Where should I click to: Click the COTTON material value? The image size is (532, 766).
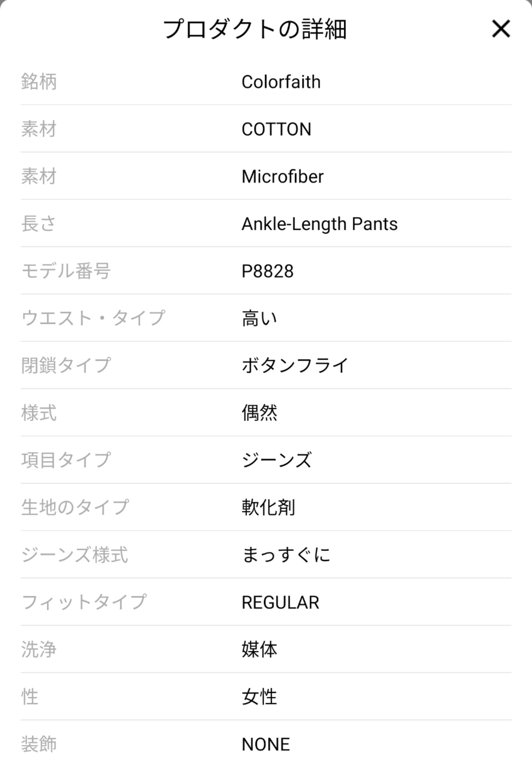pos(276,129)
